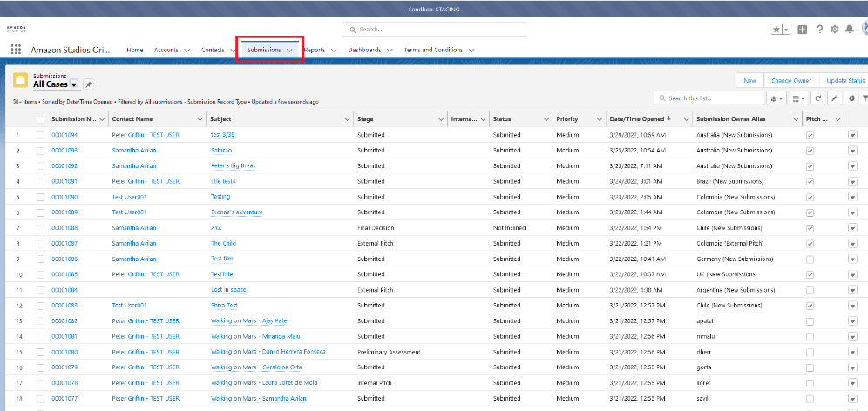Expand Dashboards tab dropdown chevron
Screen dimensions: 868x411
(x=390, y=50)
